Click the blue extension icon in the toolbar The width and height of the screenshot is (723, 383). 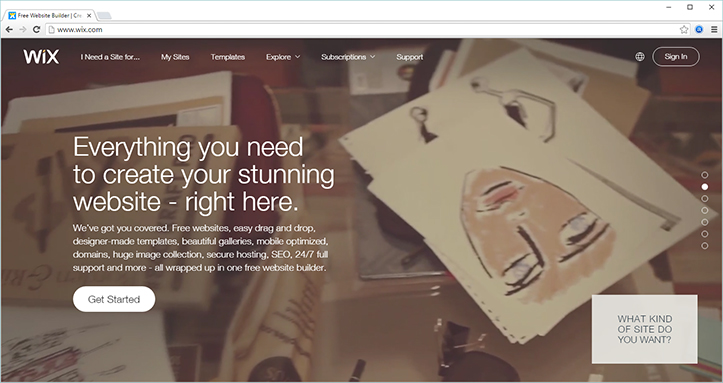[699, 29]
